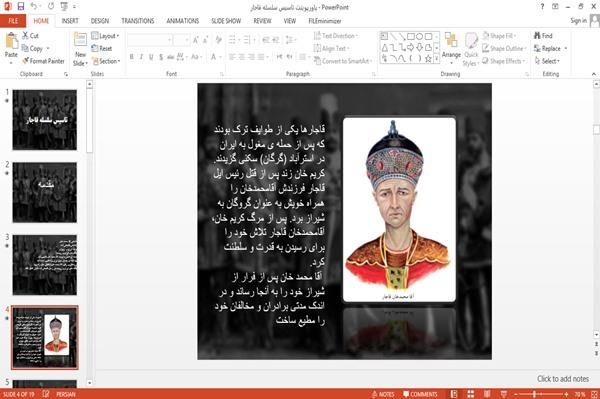Align text left in paragraph group

[232, 57]
